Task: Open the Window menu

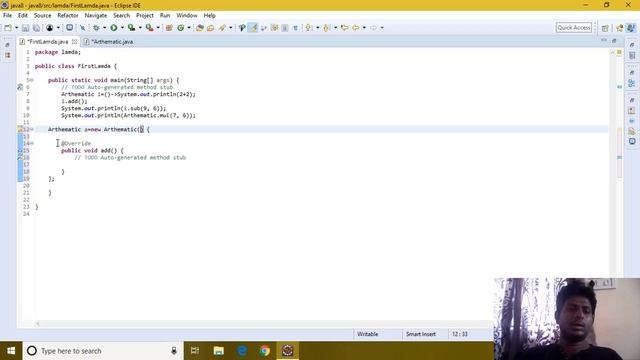Action: 187,16
